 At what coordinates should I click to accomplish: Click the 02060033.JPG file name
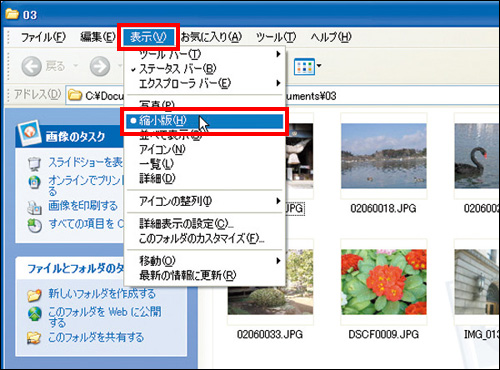[x=270, y=334]
